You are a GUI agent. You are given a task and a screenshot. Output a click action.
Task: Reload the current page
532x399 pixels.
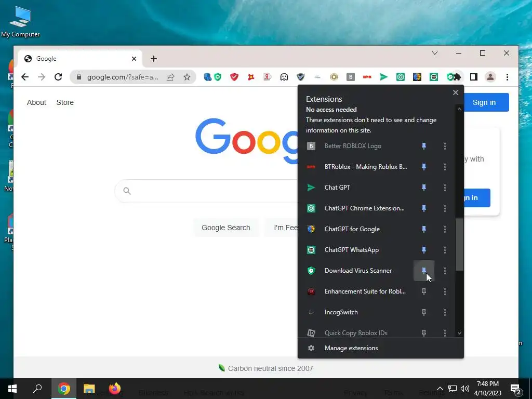58,77
